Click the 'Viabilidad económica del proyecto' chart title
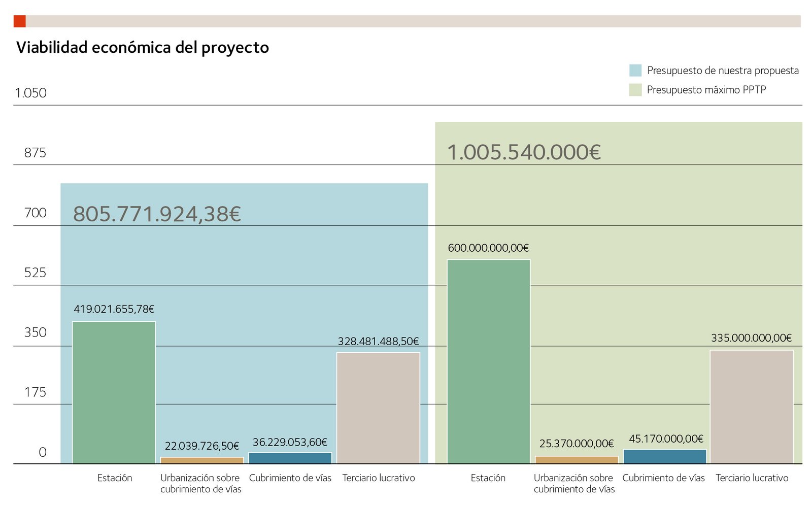 143,47
